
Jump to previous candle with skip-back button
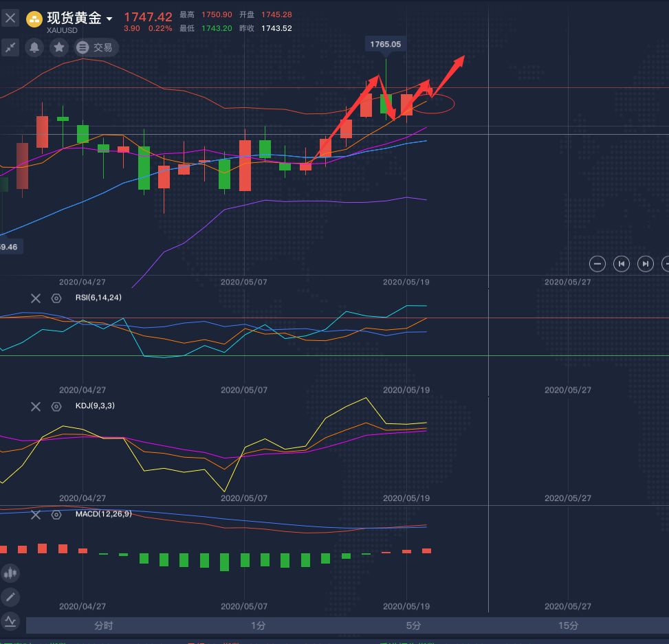[622, 263]
